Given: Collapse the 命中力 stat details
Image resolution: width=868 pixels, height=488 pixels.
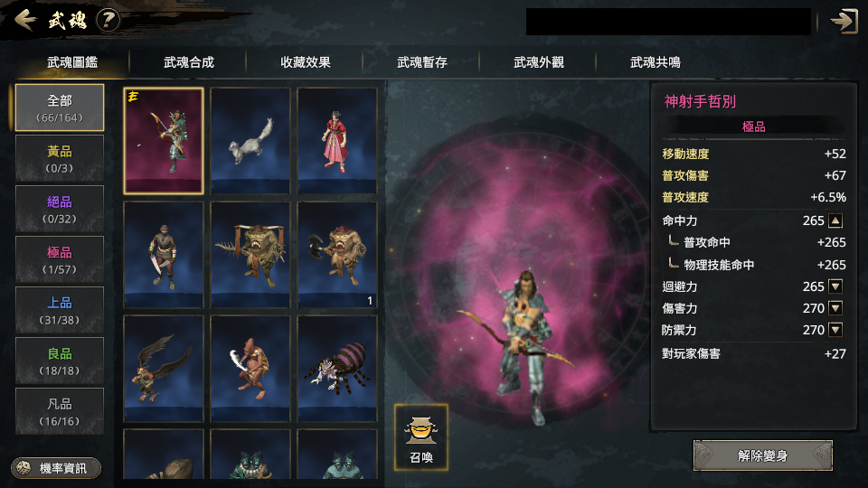Looking at the screenshot, I should pyautogui.click(x=835, y=221).
